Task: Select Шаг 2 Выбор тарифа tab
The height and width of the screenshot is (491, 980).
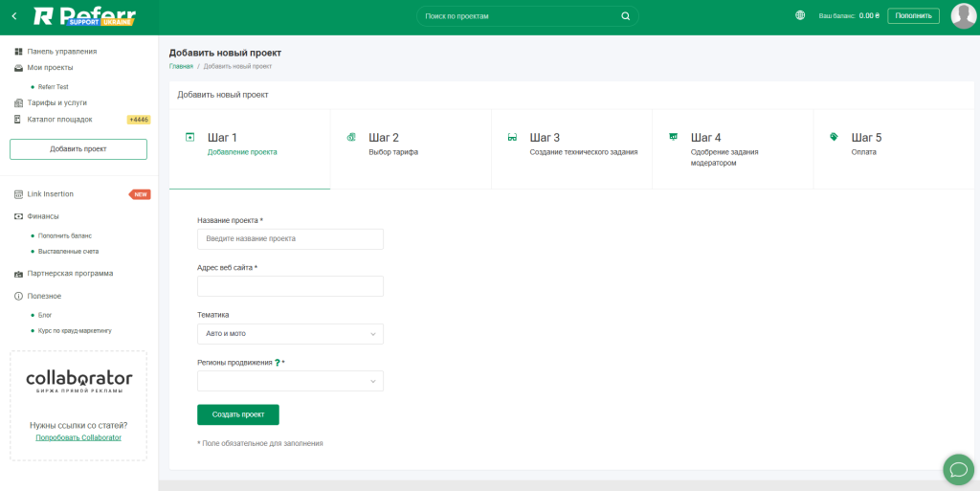Action: 410,144
